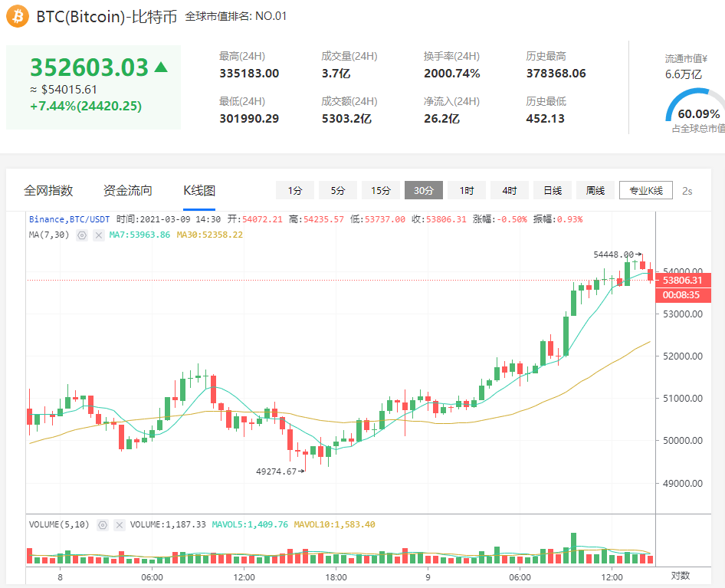Select the 周线 weekly interval

point(595,190)
